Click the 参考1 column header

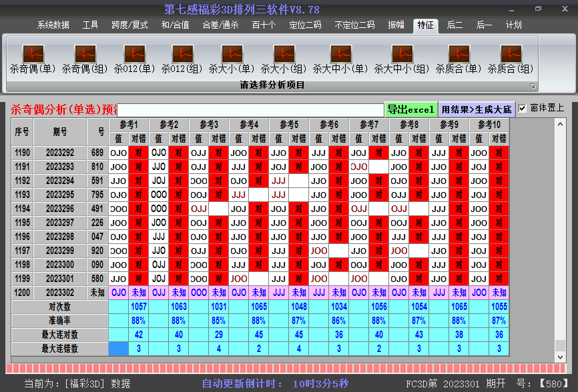(129, 125)
